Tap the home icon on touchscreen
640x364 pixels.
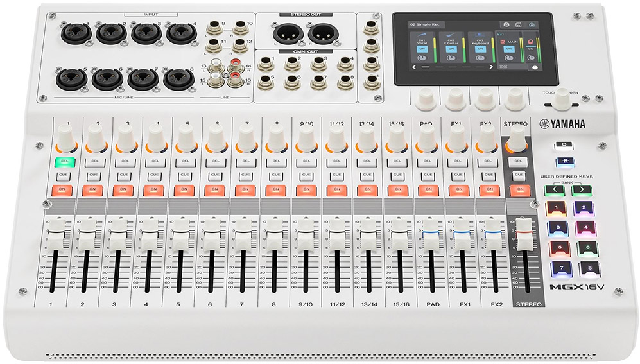[532, 25]
